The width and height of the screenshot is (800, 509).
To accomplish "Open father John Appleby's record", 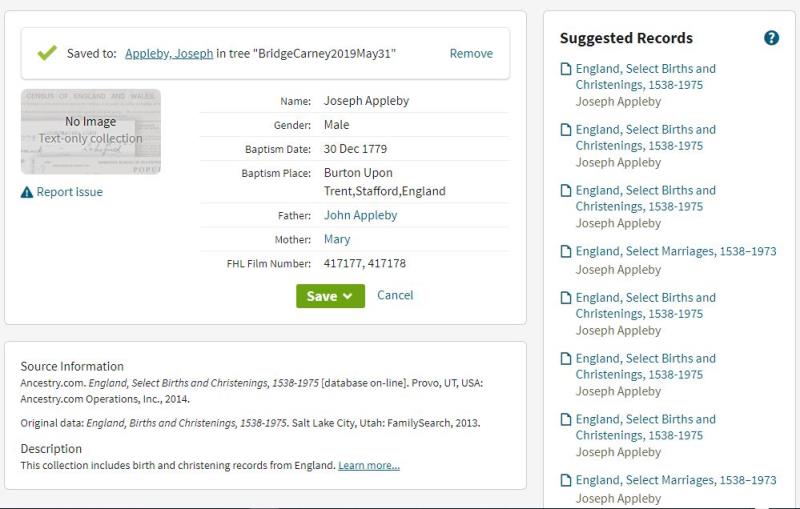I will pos(360,215).
